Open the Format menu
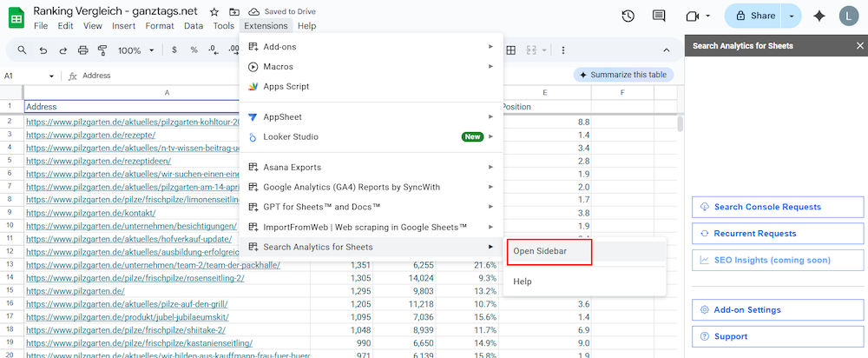This screenshot has height=358, width=868. [x=160, y=25]
